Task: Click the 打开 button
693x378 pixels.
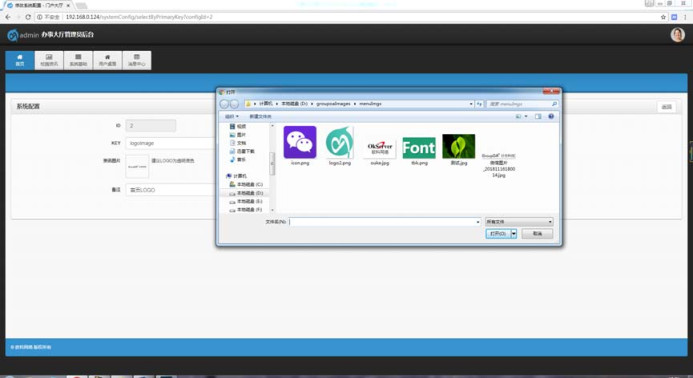Action: click(x=498, y=234)
